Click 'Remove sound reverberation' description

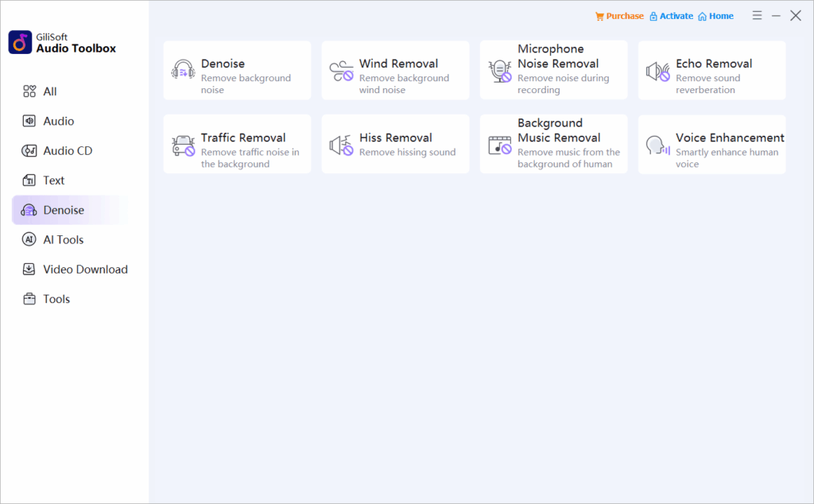coord(707,83)
